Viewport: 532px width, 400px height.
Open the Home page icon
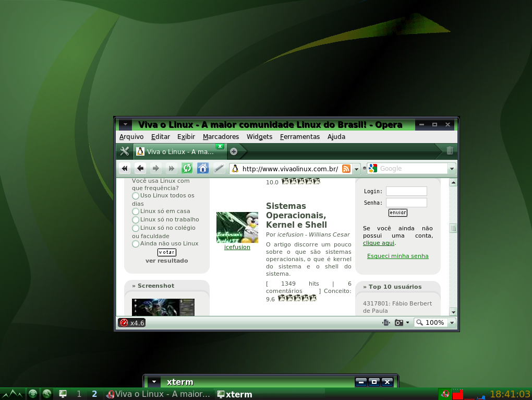203,168
